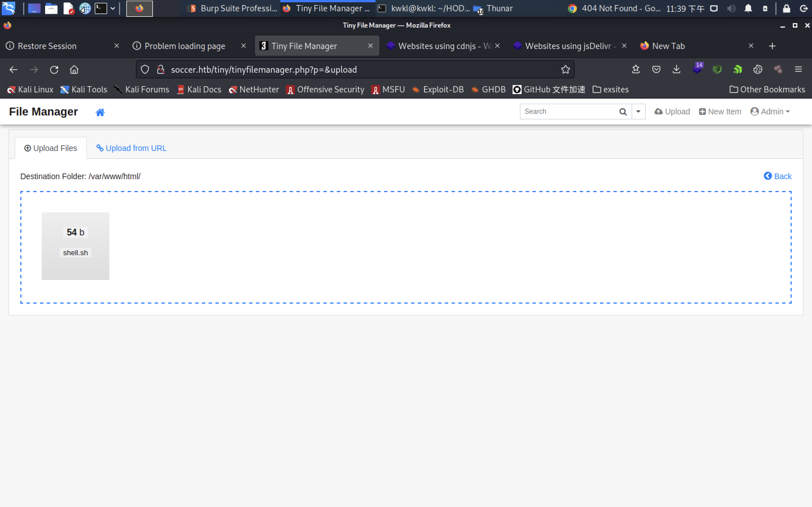The width and height of the screenshot is (812, 507).
Task: Reload the current page
Action: (54, 70)
